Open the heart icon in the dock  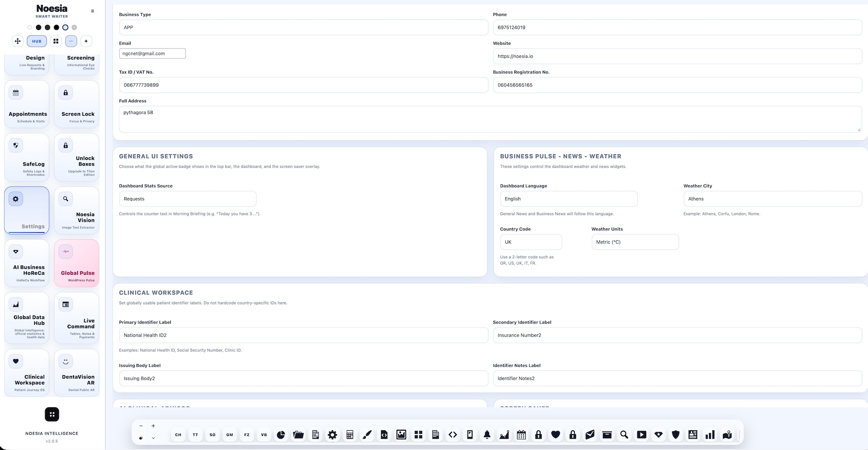(555, 435)
